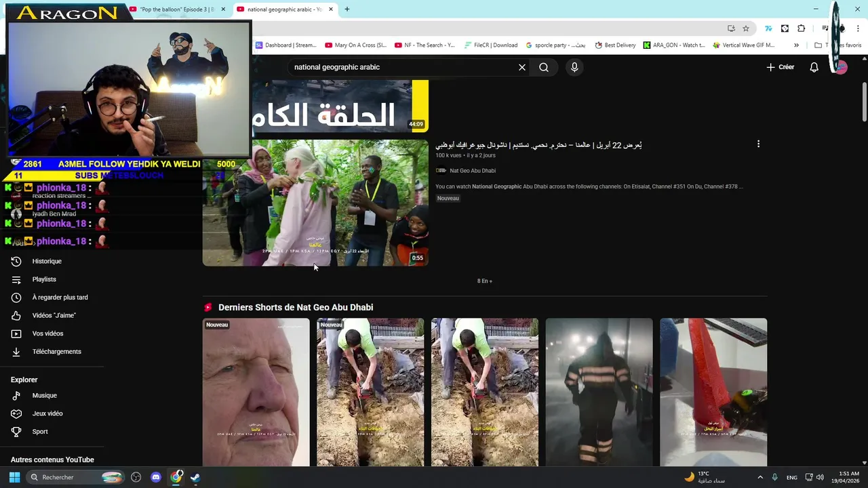Open the taskbar volume control icon
This screenshot has height=488, width=868.
820,477
